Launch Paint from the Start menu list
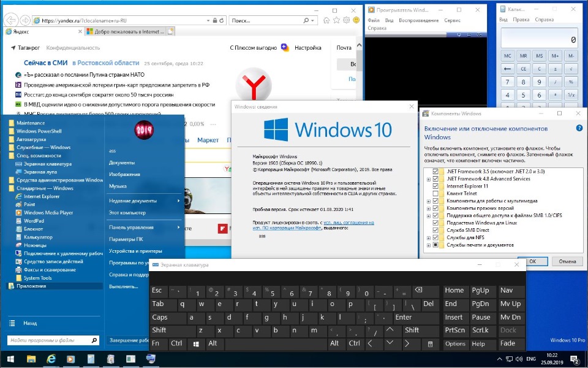The image size is (588, 368). point(25,205)
